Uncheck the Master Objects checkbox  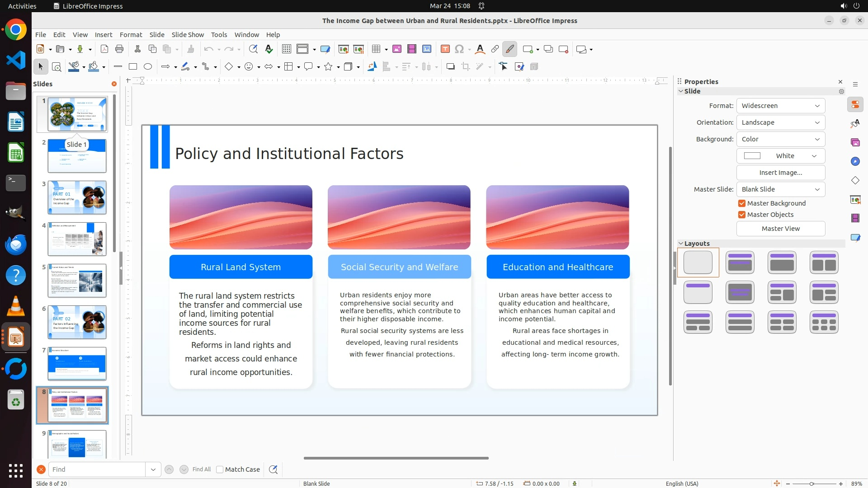pyautogui.click(x=742, y=215)
